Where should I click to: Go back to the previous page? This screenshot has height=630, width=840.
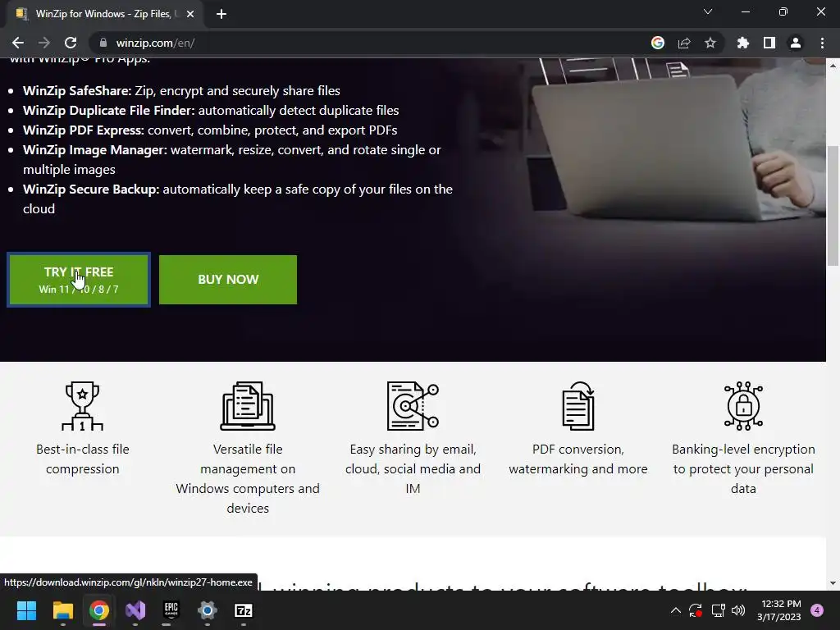pyautogui.click(x=18, y=43)
